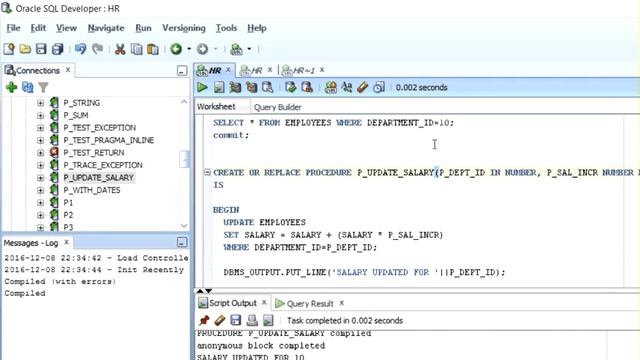This screenshot has height=360, width=640.
Task: Click the green Back navigation button
Action: pos(176,49)
